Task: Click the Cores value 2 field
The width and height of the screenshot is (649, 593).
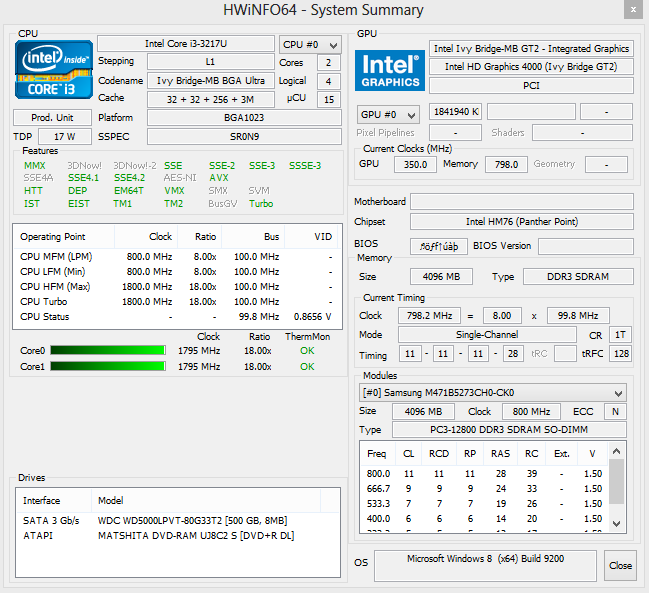Action: pos(329,63)
